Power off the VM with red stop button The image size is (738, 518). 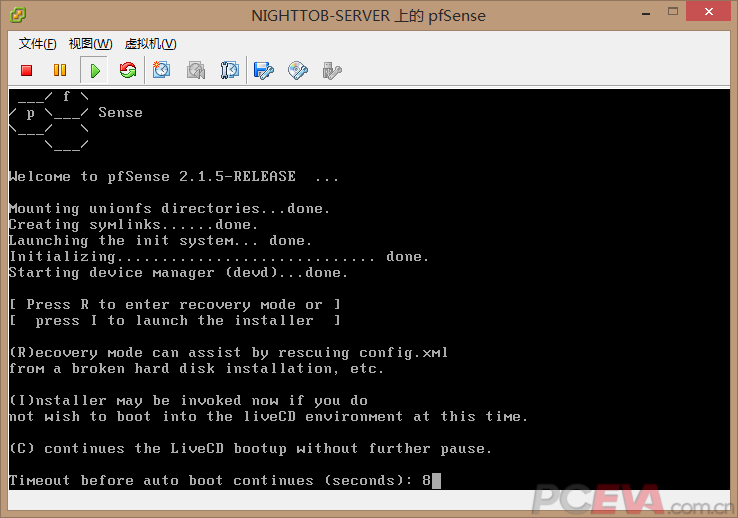27,70
